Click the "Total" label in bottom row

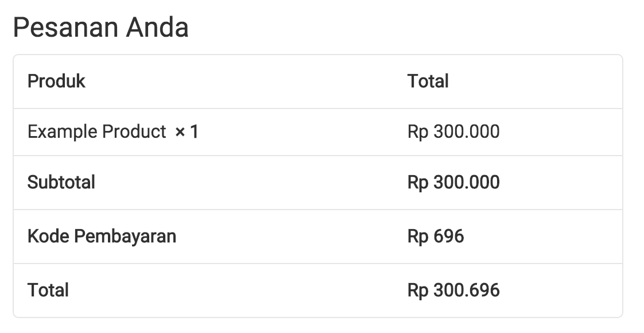(48, 290)
